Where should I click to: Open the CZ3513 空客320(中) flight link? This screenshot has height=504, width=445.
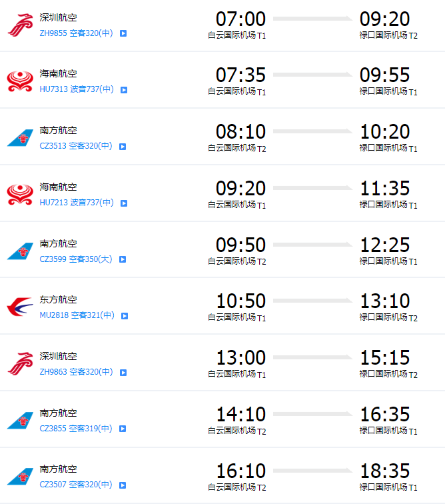76,146
